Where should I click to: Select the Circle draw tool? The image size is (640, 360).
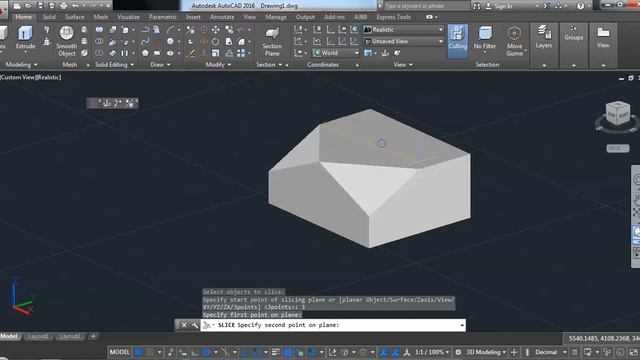tap(170, 41)
